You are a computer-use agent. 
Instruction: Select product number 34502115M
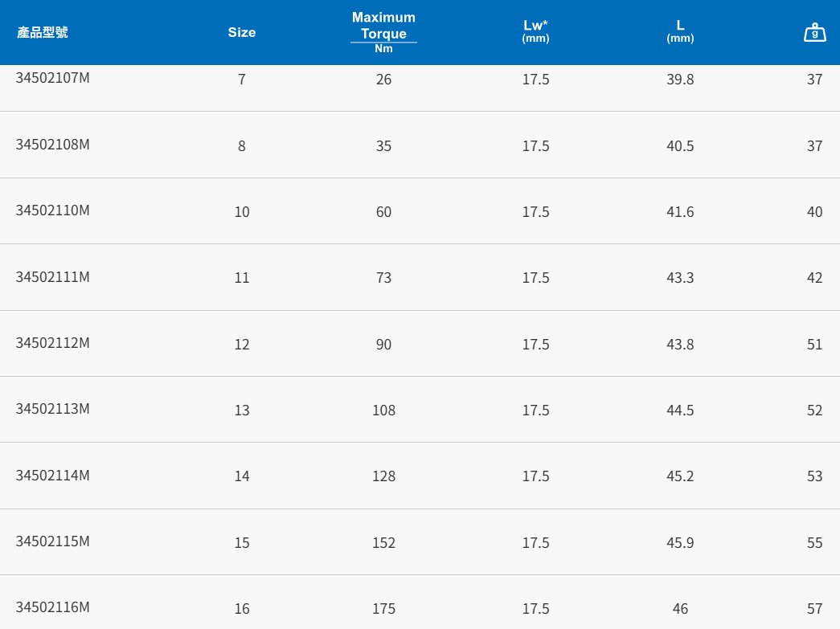pyautogui.click(x=52, y=541)
